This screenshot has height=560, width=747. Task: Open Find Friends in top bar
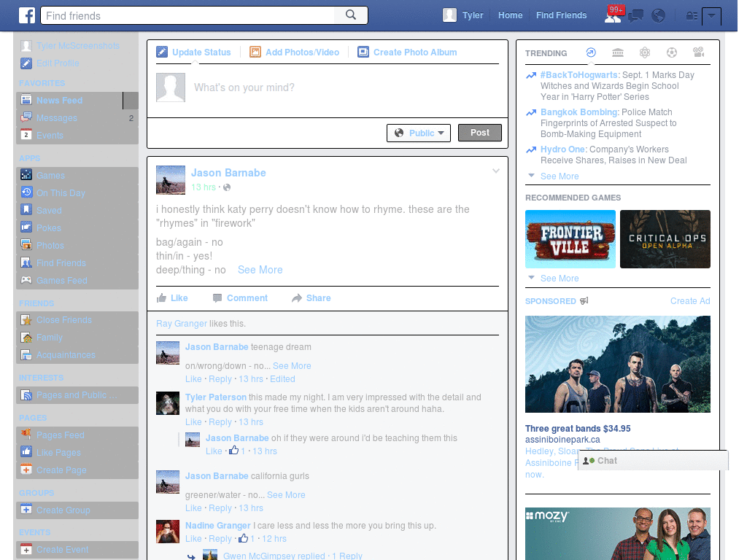[x=561, y=15]
